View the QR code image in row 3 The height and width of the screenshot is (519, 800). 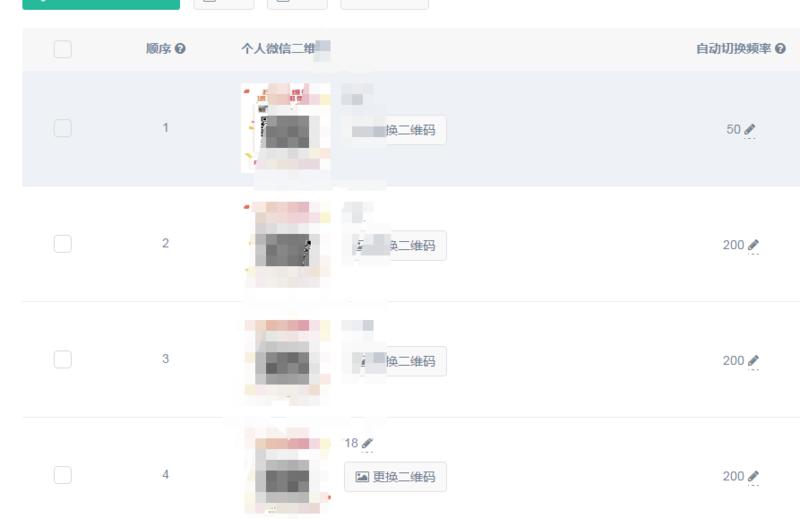286,360
